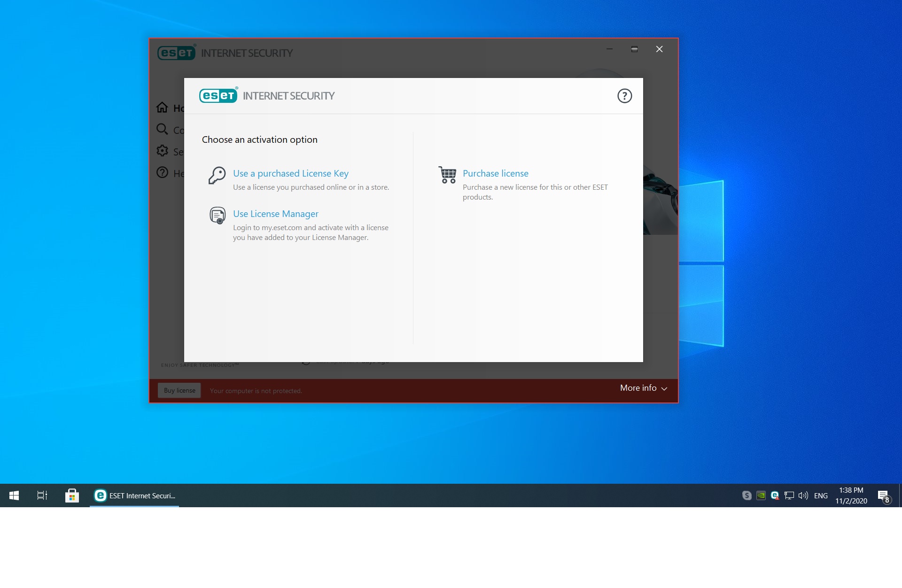Close the ESET main window

pyautogui.click(x=659, y=49)
